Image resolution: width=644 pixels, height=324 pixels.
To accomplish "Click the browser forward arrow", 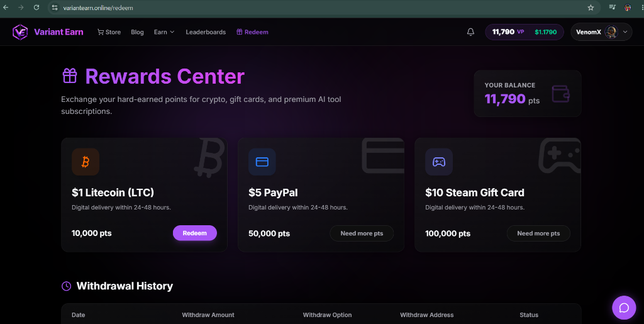I will (21, 8).
